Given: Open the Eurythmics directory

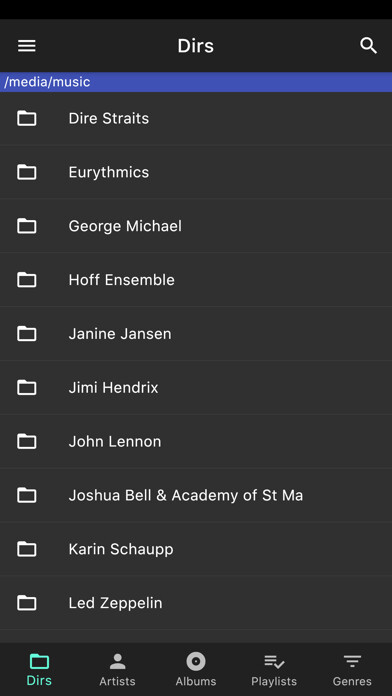Looking at the screenshot, I should tap(196, 172).
